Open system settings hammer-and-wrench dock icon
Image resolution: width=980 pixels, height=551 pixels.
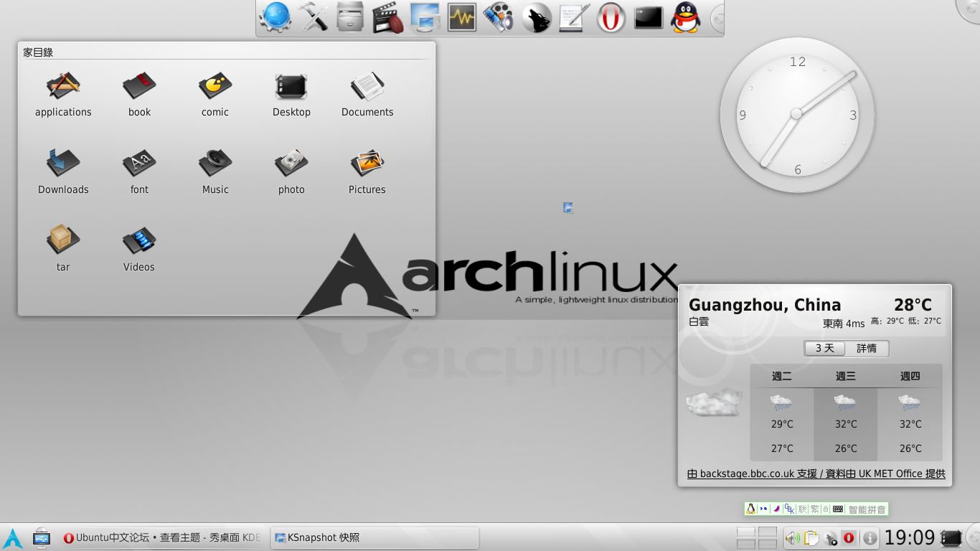coord(313,17)
